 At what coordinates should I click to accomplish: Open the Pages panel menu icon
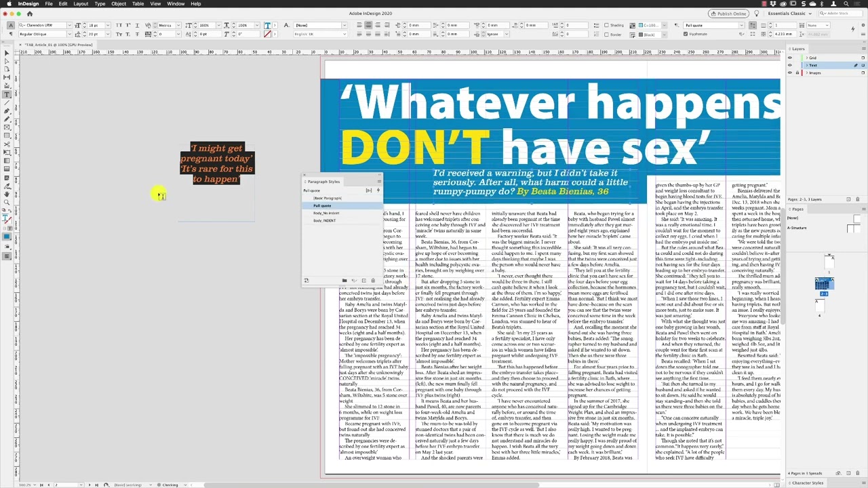pos(863,209)
